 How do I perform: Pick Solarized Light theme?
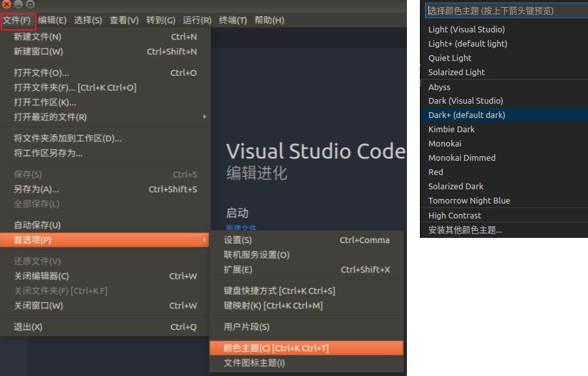click(504, 72)
